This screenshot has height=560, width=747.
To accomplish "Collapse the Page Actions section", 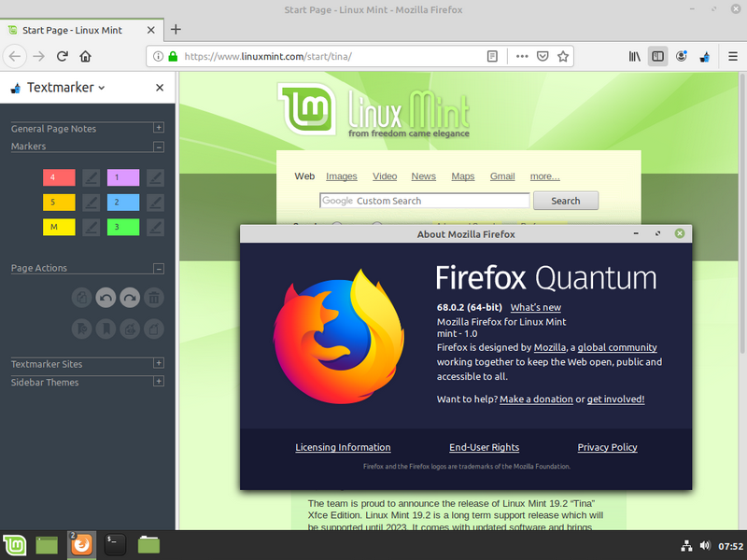I will tap(159, 269).
